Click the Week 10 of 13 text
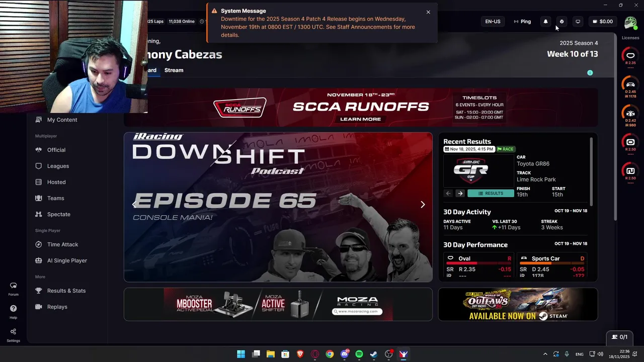Image resolution: width=644 pixels, height=362 pixels. coord(573,54)
